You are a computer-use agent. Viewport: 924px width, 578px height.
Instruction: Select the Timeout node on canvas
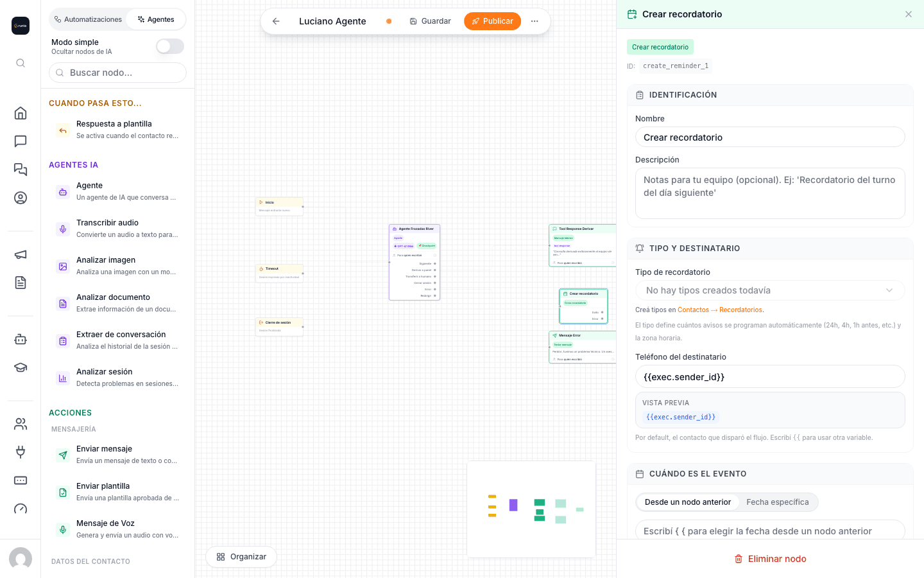279,273
